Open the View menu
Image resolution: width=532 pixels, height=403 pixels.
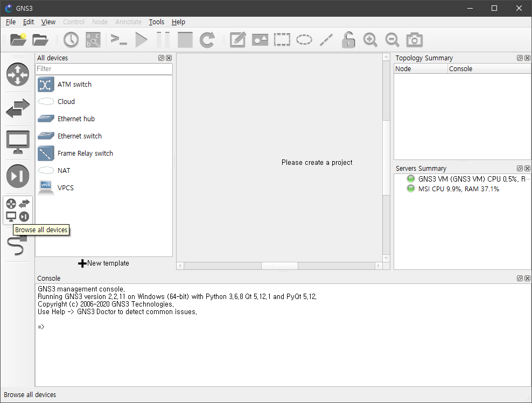point(48,22)
